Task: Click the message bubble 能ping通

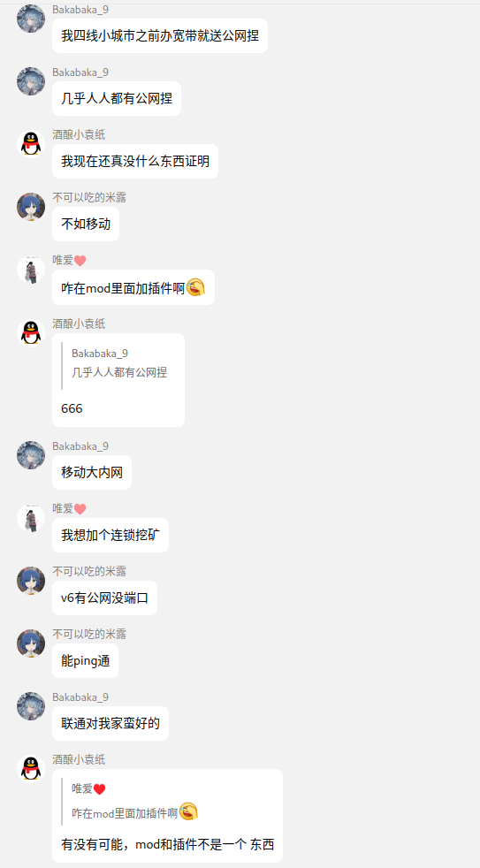Action: 85,660
